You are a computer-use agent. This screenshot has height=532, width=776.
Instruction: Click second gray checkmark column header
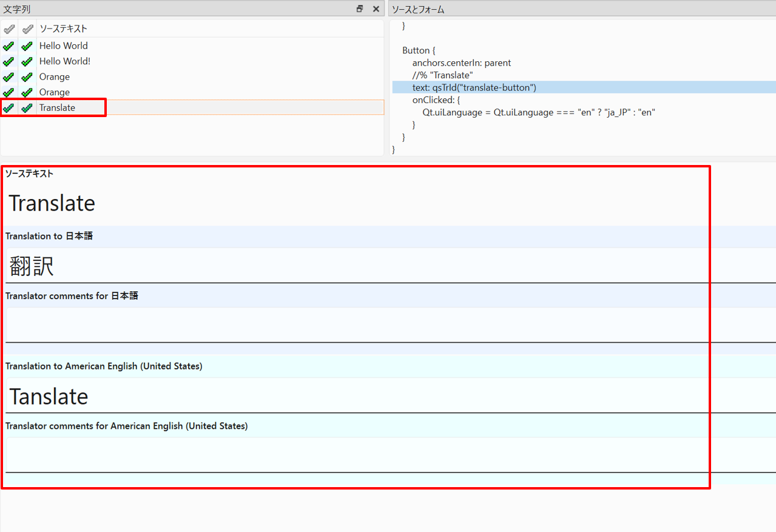click(x=27, y=29)
